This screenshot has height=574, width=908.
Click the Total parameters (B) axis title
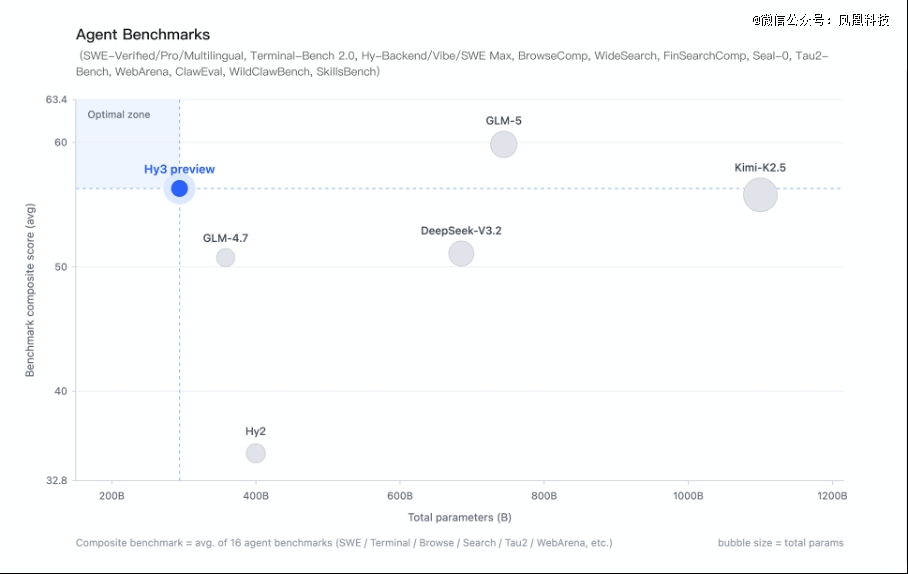(x=460, y=517)
